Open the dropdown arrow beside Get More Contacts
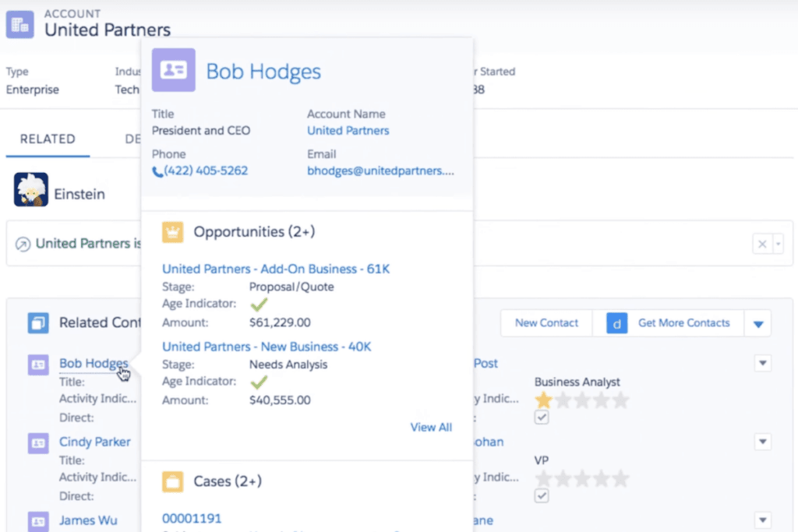Image resolution: width=798 pixels, height=532 pixels. point(758,323)
